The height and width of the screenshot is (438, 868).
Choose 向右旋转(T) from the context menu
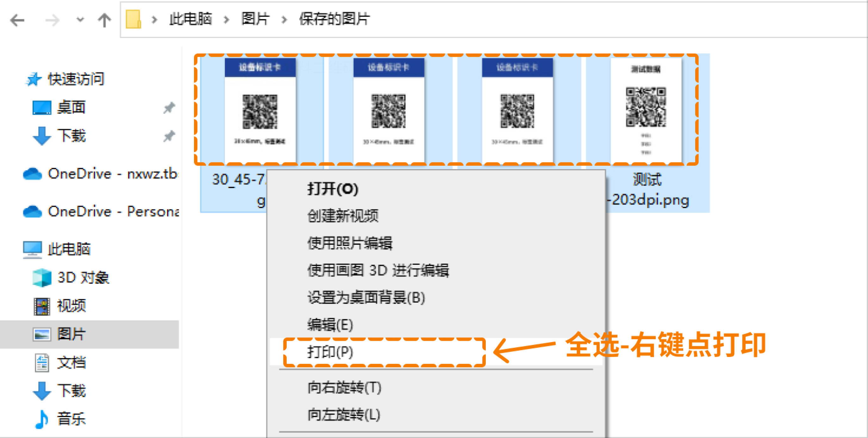pyautogui.click(x=344, y=387)
